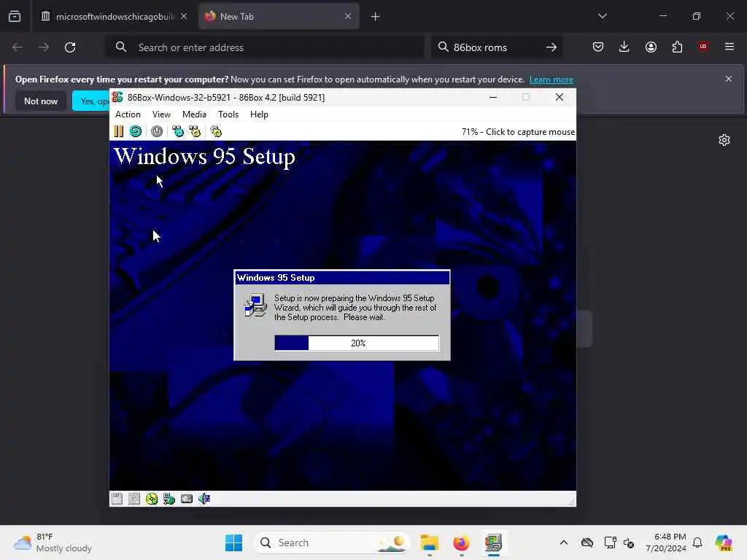Click setup progress bar showing 20%
The height and width of the screenshot is (560, 747).
point(357,343)
